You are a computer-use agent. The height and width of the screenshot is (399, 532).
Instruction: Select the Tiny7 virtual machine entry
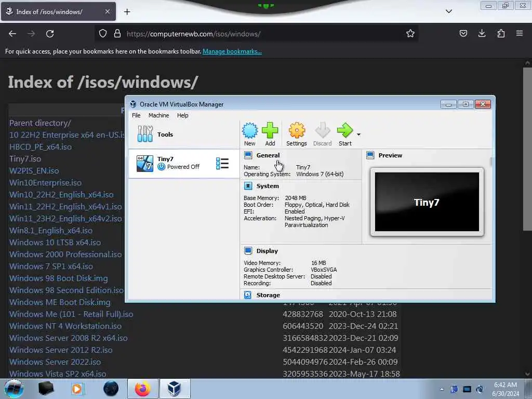184,163
